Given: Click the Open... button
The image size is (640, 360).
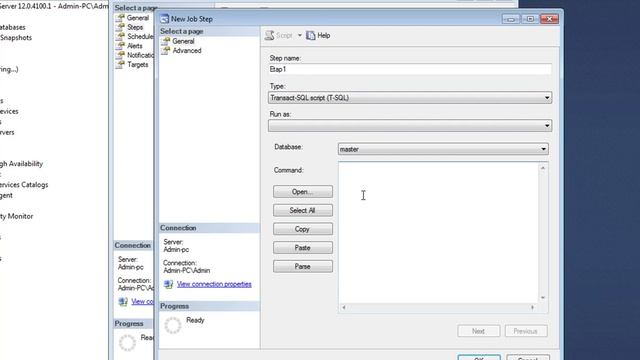Looking at the screenshot, I should pyautogui.click(x=303, y=192).
